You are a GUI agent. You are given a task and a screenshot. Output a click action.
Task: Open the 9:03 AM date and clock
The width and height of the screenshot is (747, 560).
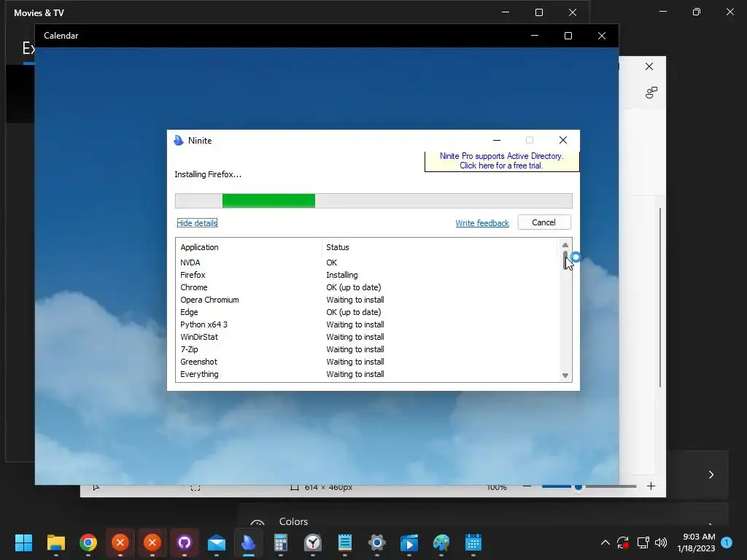696,542
